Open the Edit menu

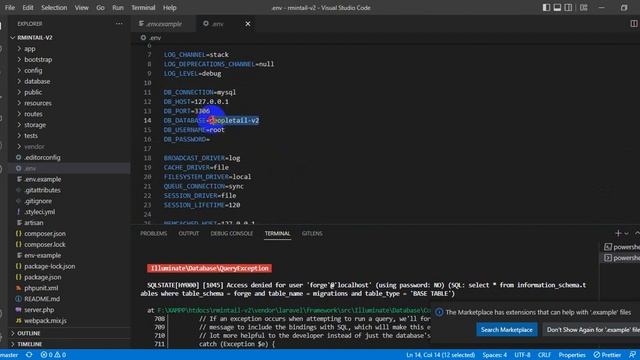tap(28, 8)
